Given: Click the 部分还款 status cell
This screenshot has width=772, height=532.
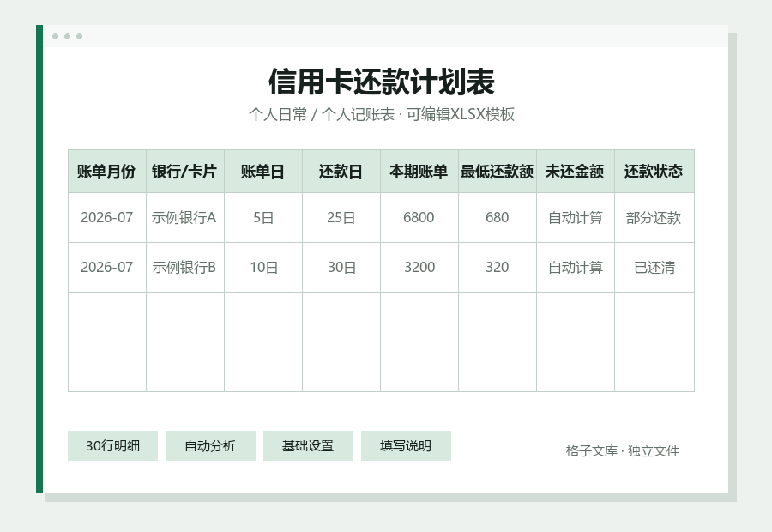Looking at the screenshot, I should point(654,217).
